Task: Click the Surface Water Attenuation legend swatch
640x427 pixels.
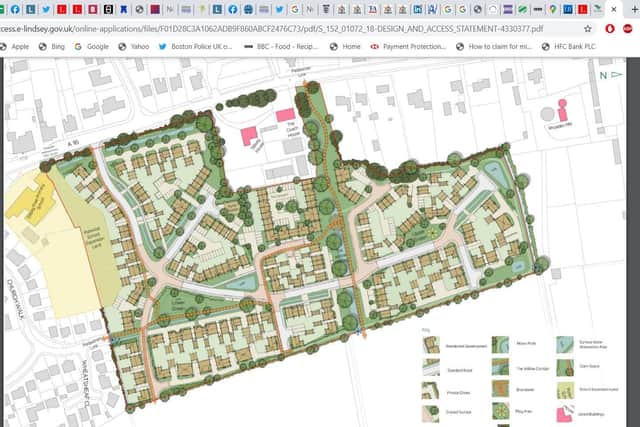Action: tap(565, 345)
